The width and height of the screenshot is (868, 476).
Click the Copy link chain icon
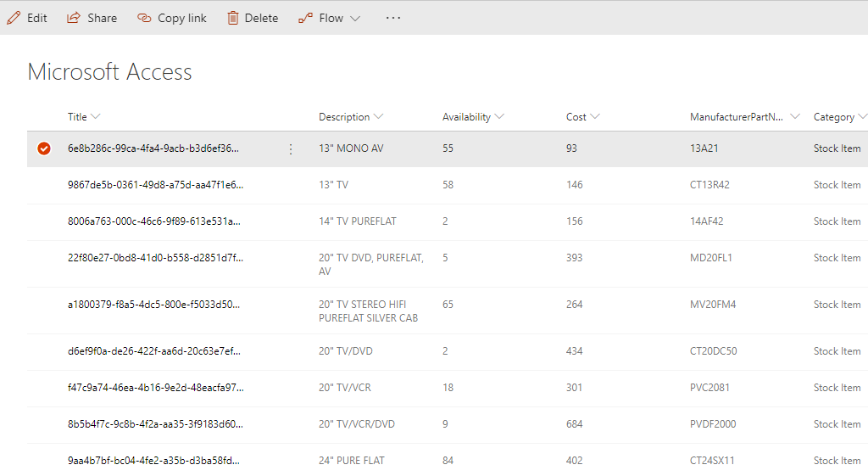[144, 18]
